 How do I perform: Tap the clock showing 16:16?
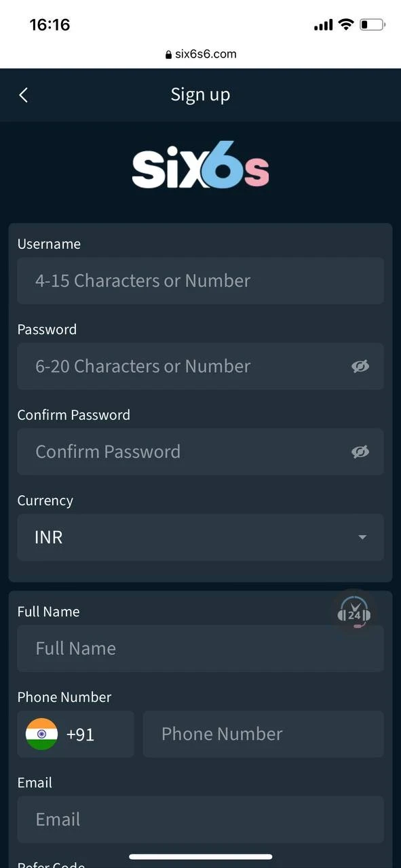[x=50, y=24]
